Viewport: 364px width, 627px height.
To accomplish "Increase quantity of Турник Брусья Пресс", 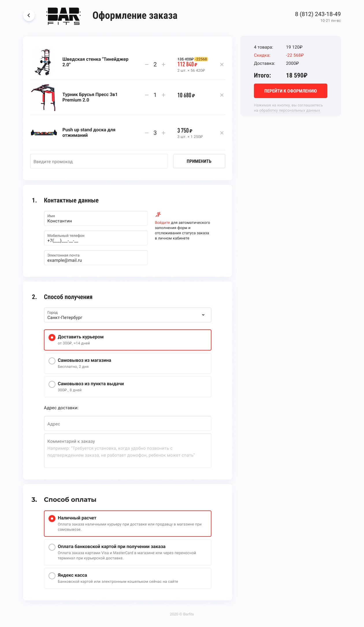I will click(x=164, y=95).
